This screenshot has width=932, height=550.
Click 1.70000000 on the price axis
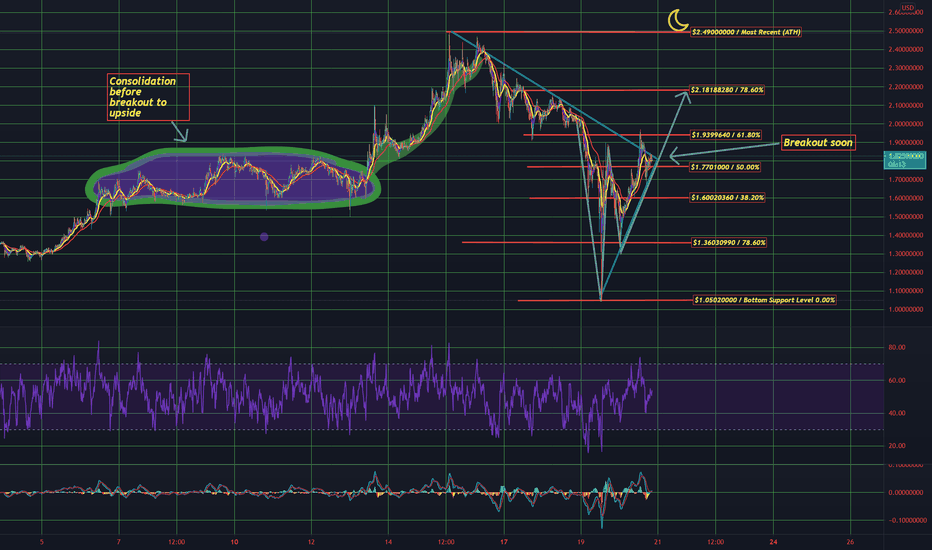pyautogui.click(x=905, y=180)
